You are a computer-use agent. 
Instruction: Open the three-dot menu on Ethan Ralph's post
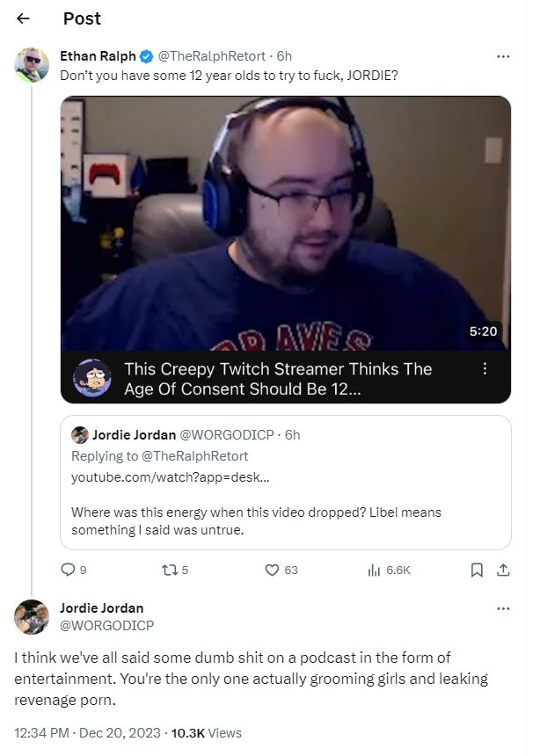point(503,56)
